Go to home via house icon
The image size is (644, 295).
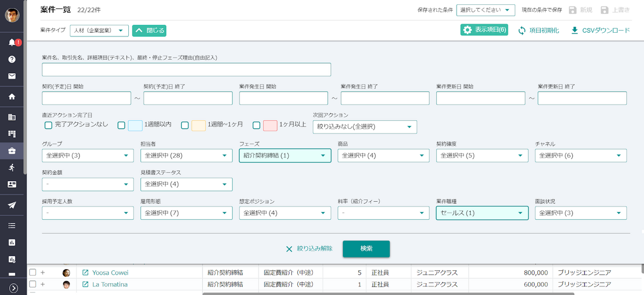[12, 97]
